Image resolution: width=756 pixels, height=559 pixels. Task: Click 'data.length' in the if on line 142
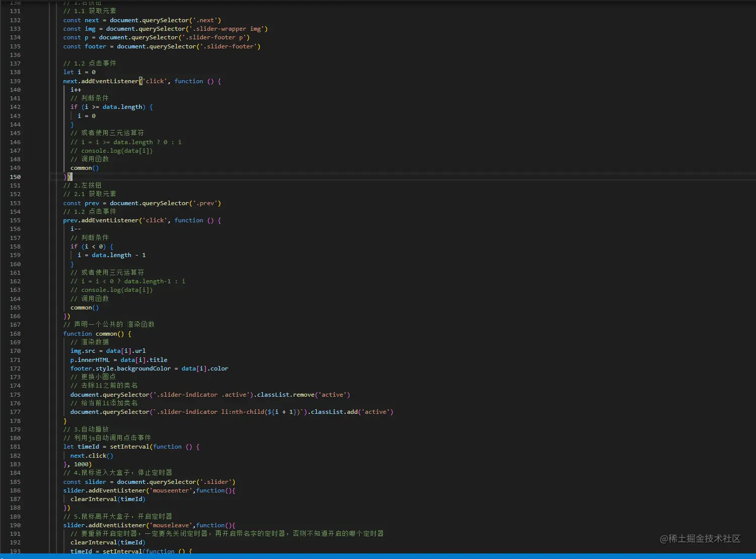click(122, 107)
